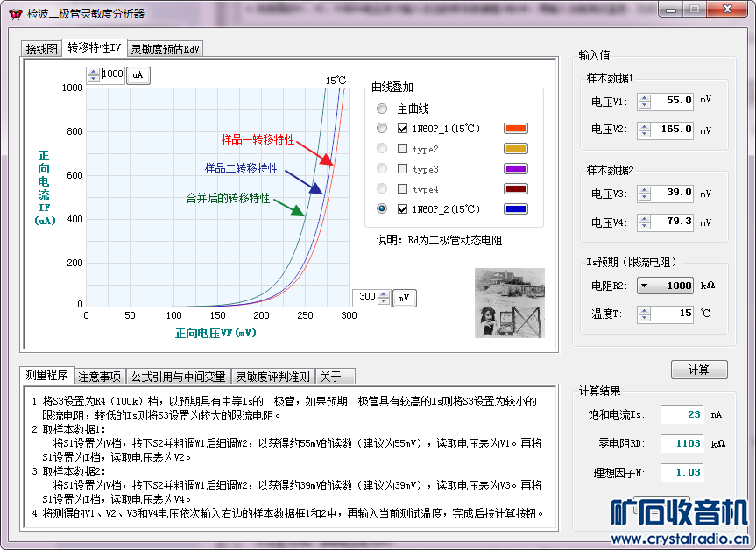Select the type2 radio button
Screen dimensions: 756x550
pyautogui.click(x=382, y=148)
